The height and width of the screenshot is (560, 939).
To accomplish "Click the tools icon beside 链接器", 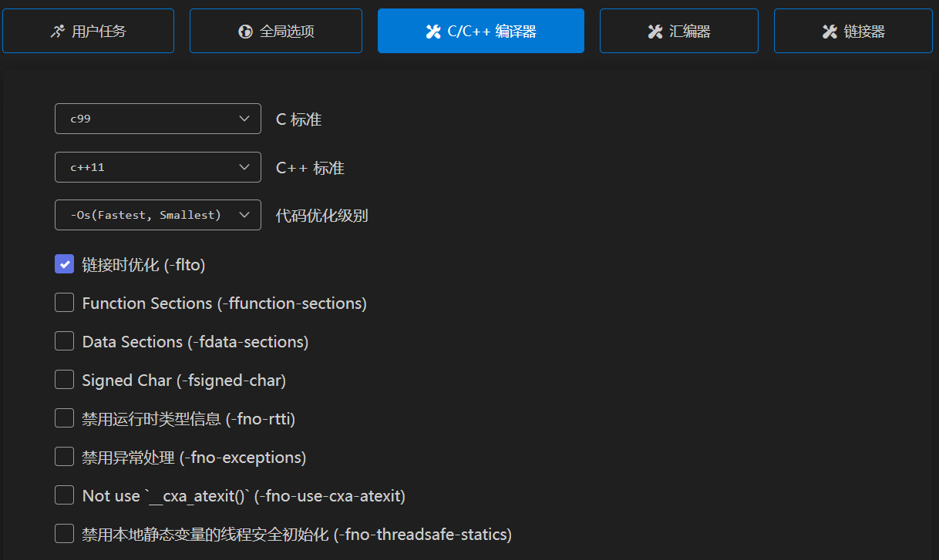I will [x=830, y=32].
